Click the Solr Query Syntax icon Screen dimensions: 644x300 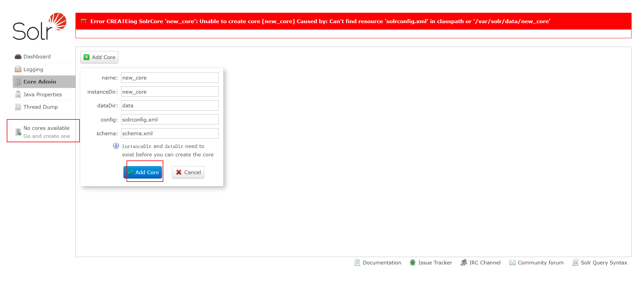pos(576,262)
